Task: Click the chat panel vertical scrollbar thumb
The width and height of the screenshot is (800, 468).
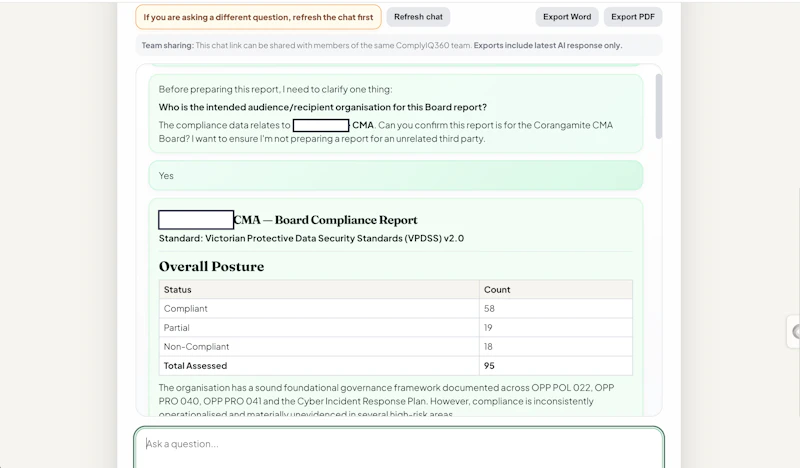Action: pyautogui.click(x=659, y=106)
